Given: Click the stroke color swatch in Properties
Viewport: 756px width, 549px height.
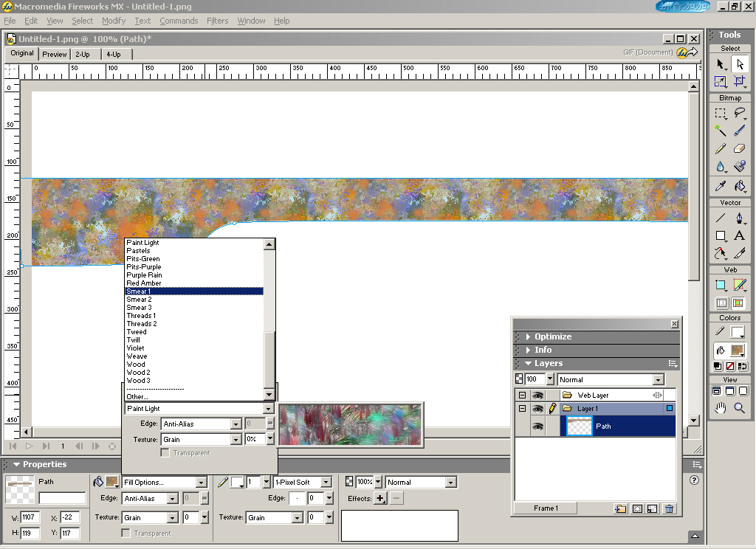Looking at the screenshot, I should [x=237, y=482].
